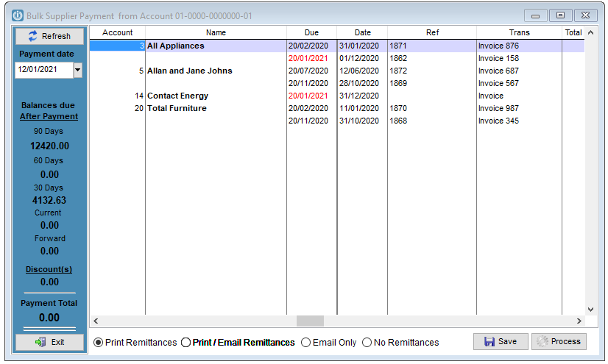
Task: Click horizontal scrollbar right arrow
Action: (579, 321)
